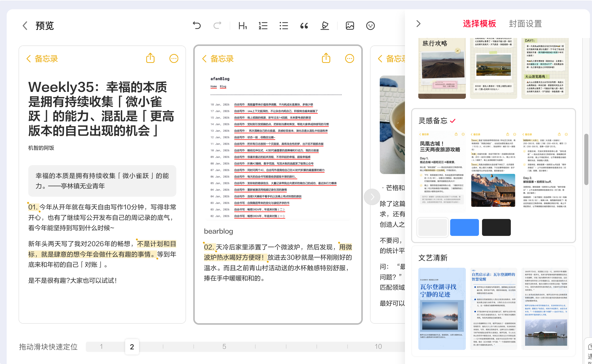The image size is (592, 364).
Task: Open the 封面设置 tab
Action: click(x=525, y=24)
